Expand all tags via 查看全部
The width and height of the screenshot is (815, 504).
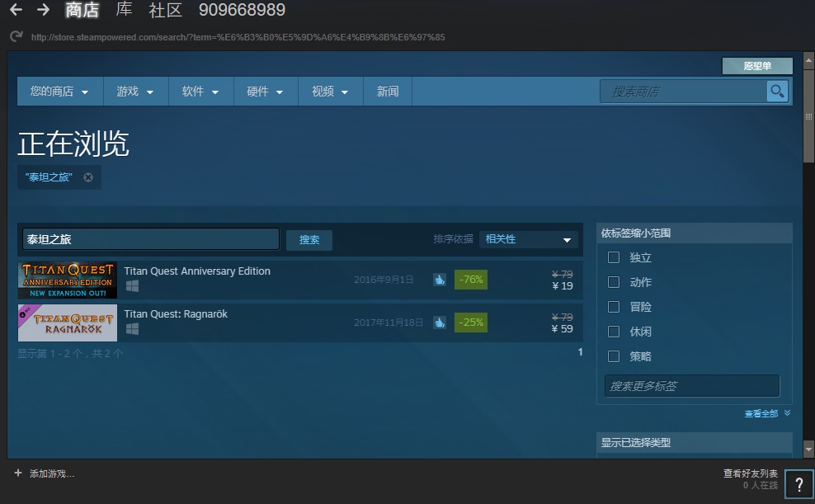[x=767, y=413]
